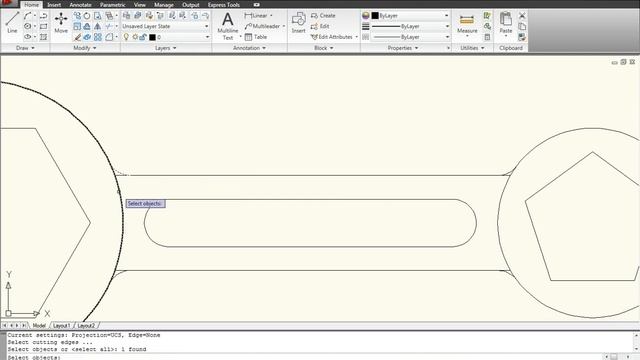Select the Line tool
640x360 pixels.
[12, 22]
